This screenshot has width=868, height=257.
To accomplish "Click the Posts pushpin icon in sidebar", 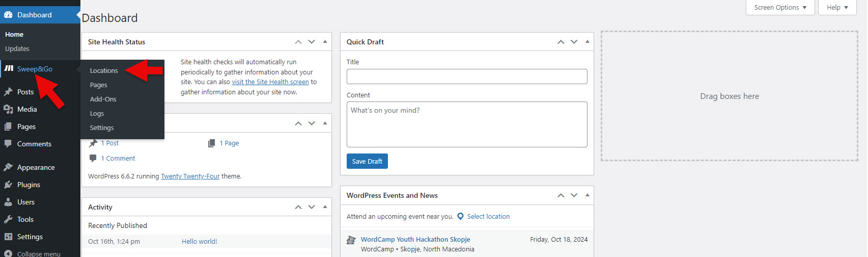I will pos(8,92).
